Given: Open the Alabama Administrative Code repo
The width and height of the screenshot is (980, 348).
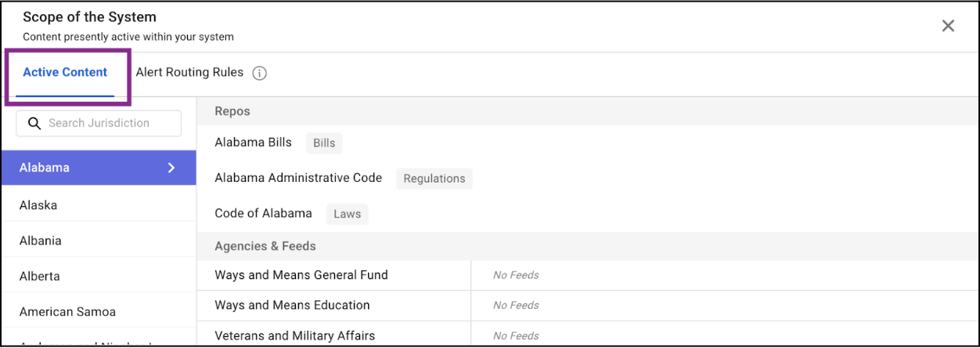Looking at the screenshot, I should point(298,178).
